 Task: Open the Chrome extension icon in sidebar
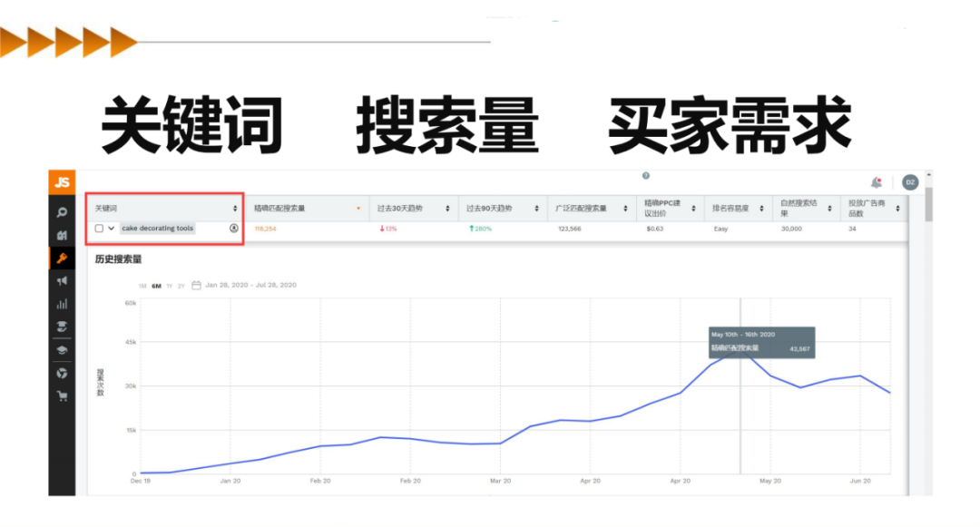point(62,374)
